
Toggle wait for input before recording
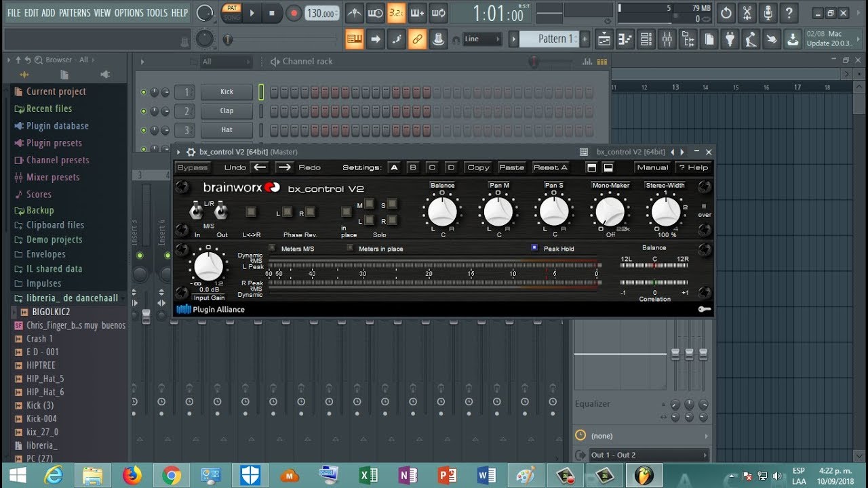point(375,13)
